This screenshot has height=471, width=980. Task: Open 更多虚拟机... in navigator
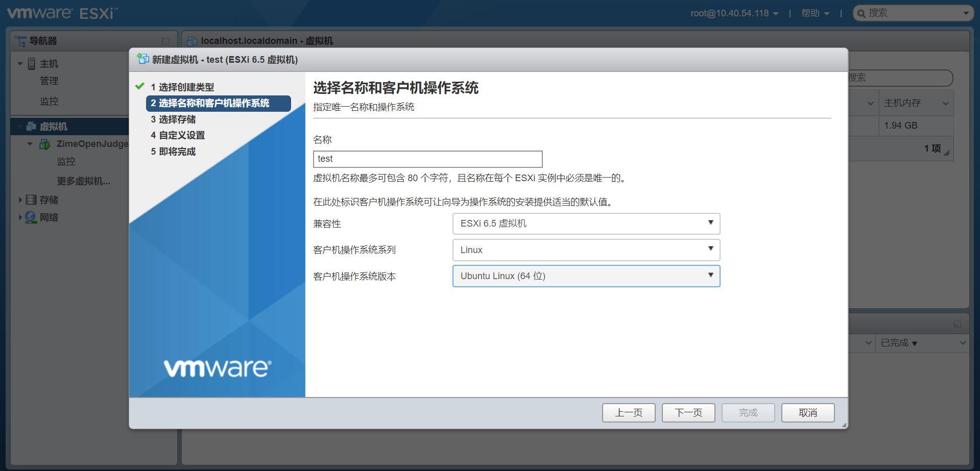click(x=84, y=181)
